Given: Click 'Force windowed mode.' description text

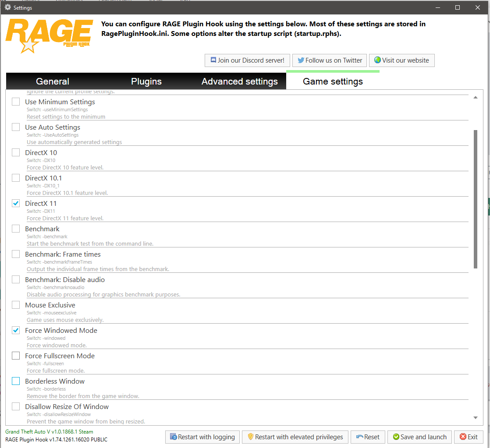Looking at the screenshot, I should (x=57, y=345).
